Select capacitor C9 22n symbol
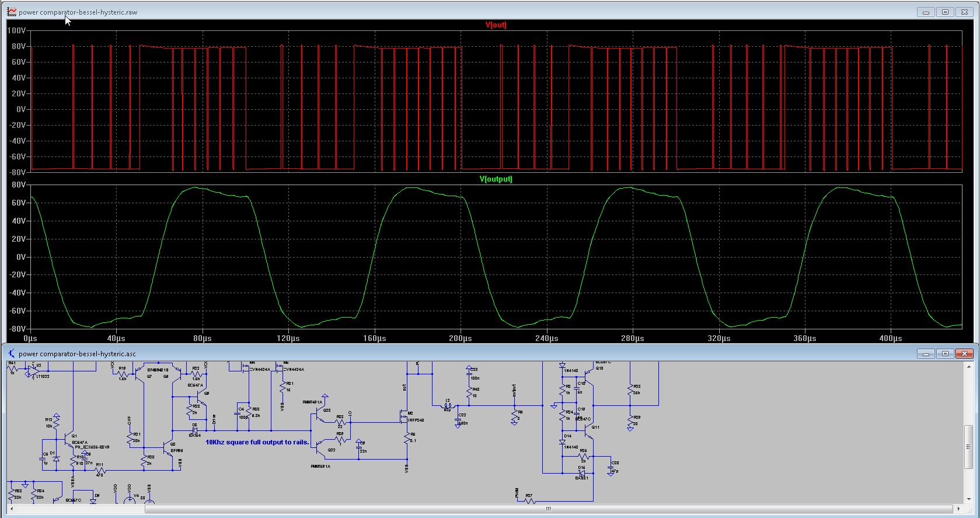Image resolution: width=980 pixels, height=518 pixels. 358,447
